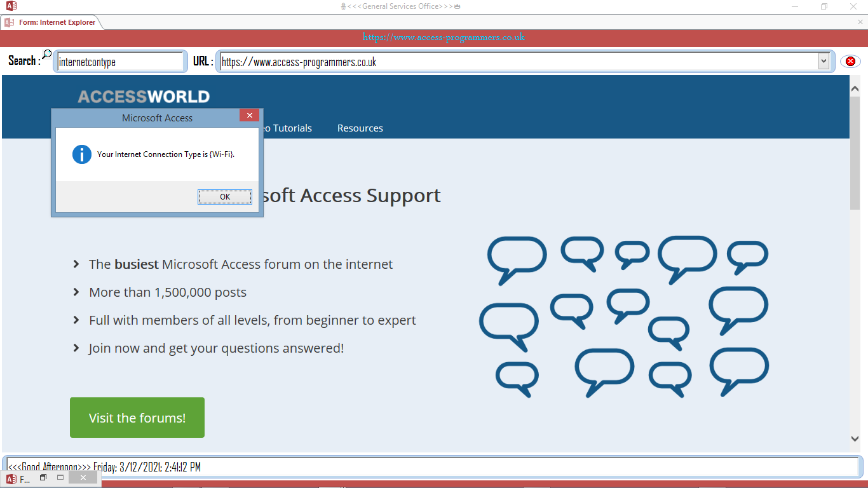Click the 'Search :' label
The image size is (868, 488).
pyautogui.click(x=24, y=61)
